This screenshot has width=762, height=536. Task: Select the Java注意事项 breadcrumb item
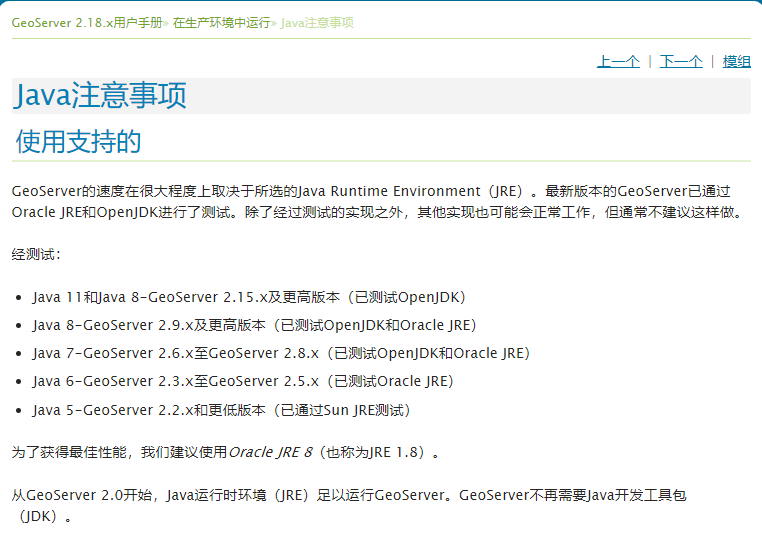point(317,22)
